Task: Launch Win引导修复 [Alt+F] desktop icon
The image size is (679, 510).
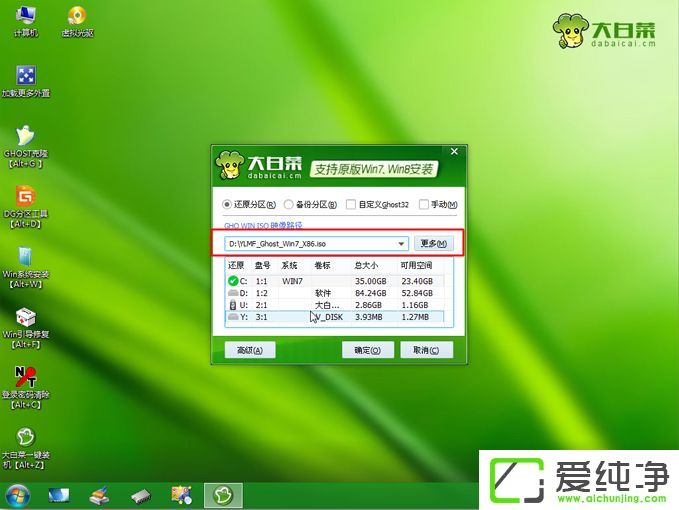Action: [26, 328]
